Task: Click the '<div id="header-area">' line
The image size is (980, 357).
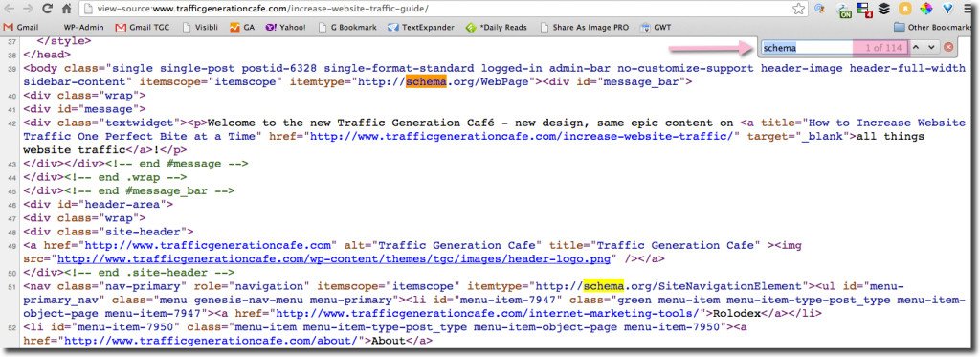Action: pyautogui.click(x=99, y=205)
